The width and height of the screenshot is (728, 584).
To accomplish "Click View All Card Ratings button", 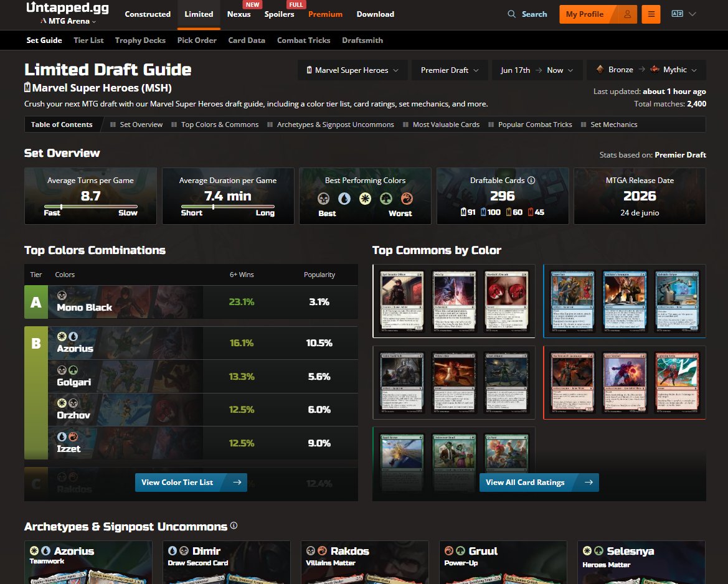I will point(539,483).
